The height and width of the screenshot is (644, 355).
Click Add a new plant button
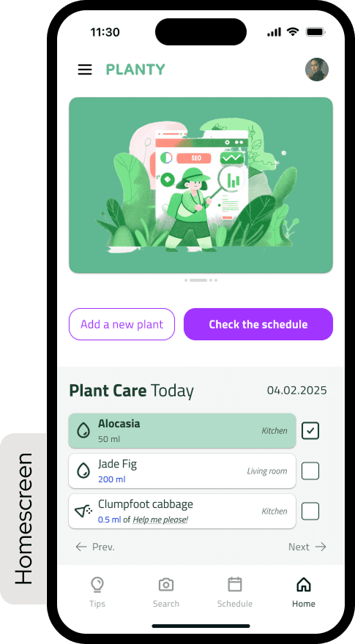pyautogui.click(x=122, y=324)
